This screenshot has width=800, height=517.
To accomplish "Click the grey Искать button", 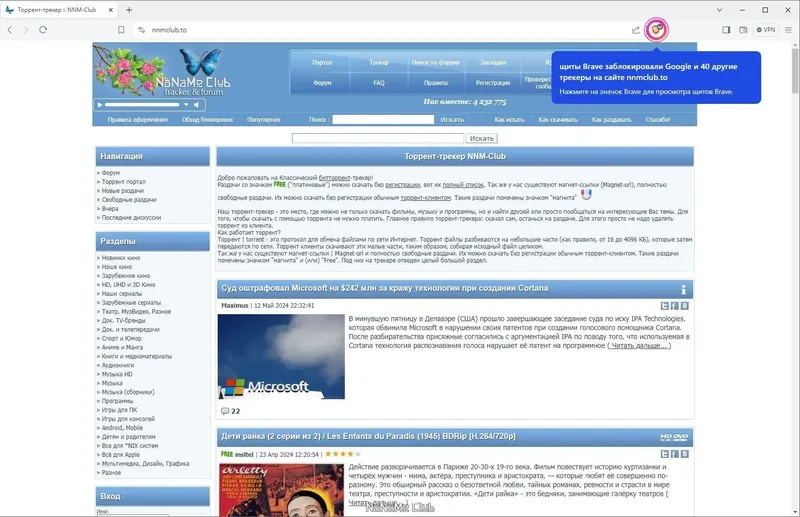I will 482,138.
